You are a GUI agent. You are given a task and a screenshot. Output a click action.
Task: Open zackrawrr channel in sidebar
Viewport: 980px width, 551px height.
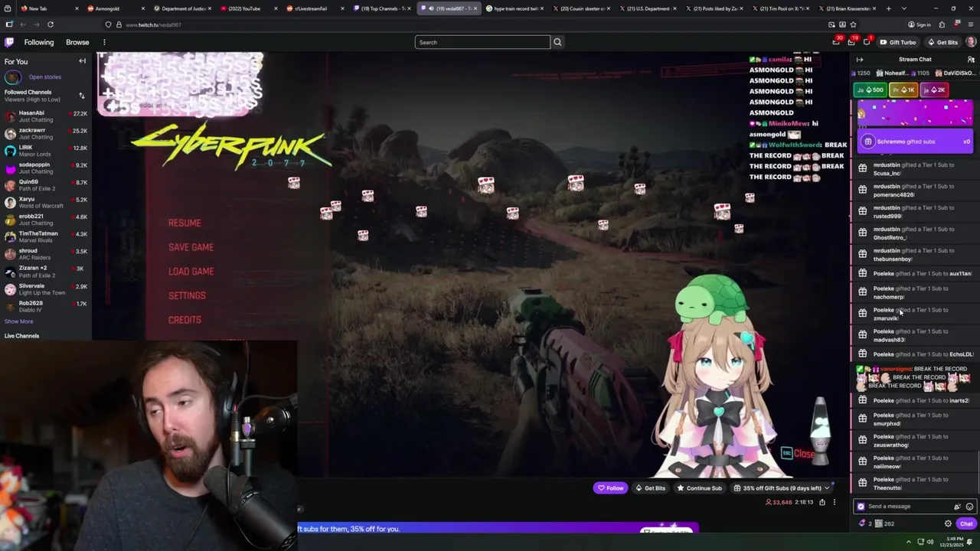click(46, 133)
